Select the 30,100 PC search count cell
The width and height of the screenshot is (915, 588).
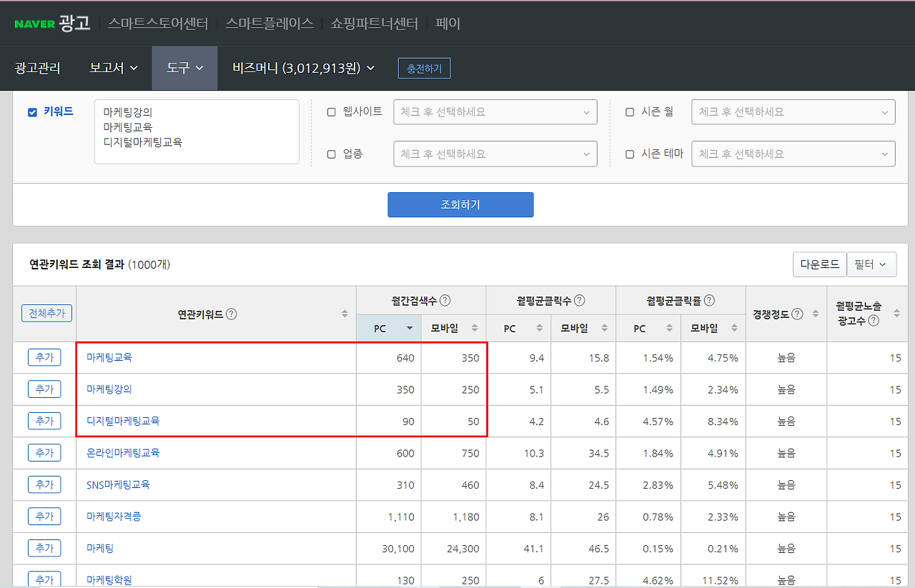click(x=389, y=549)
